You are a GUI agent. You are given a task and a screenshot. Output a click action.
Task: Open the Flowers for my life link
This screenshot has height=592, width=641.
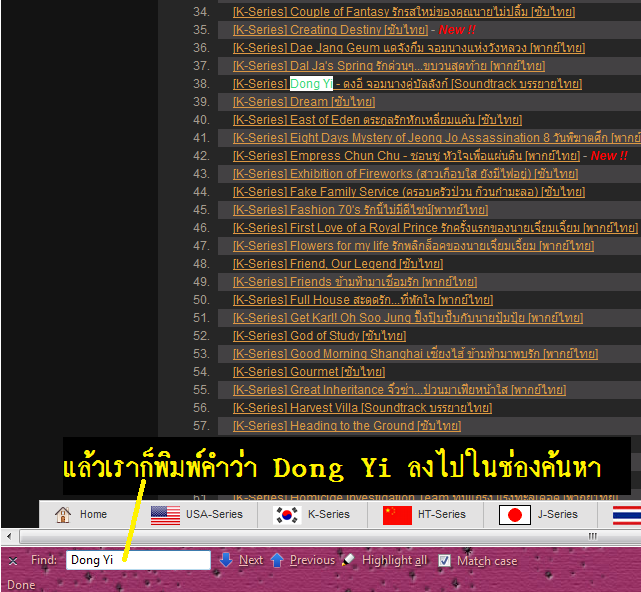[413, 246]
